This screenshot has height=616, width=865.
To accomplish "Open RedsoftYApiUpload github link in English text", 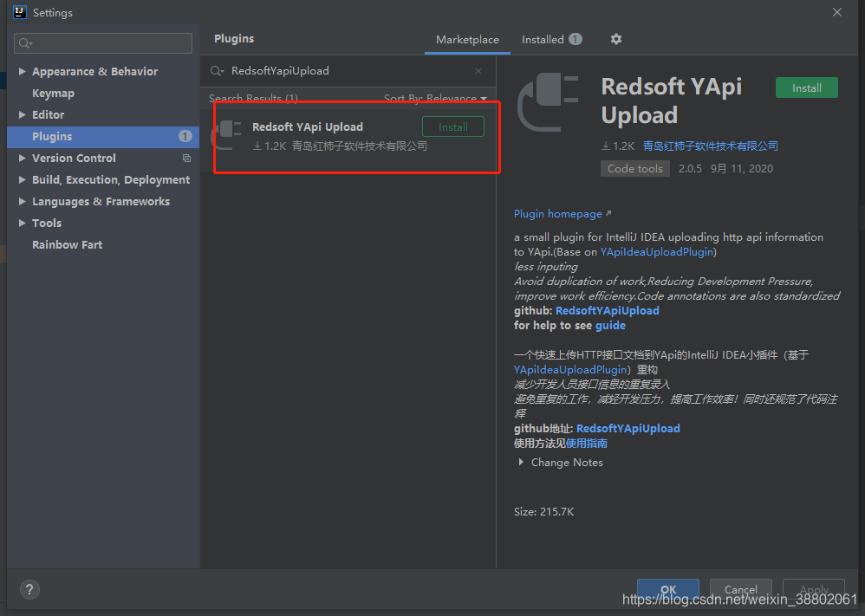I will [x=607, y=310].
